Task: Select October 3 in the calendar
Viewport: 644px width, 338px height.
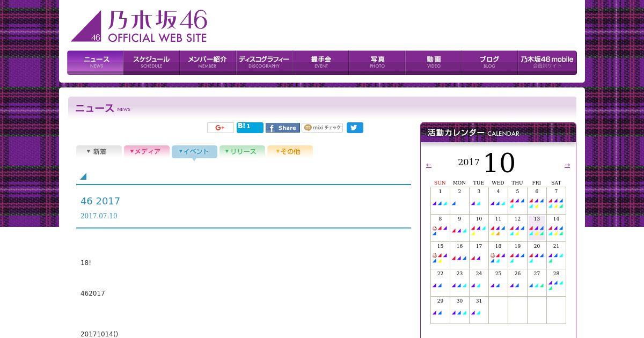Action: pos(479,200)
